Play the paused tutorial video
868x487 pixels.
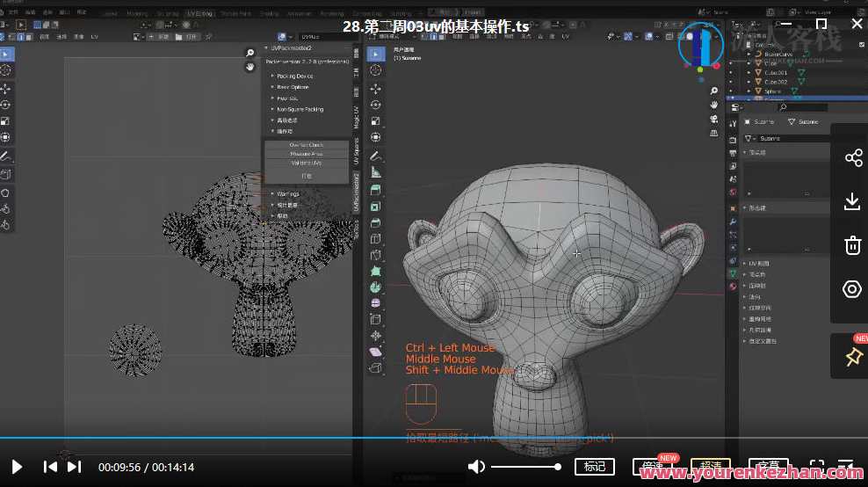click(17, 467)
